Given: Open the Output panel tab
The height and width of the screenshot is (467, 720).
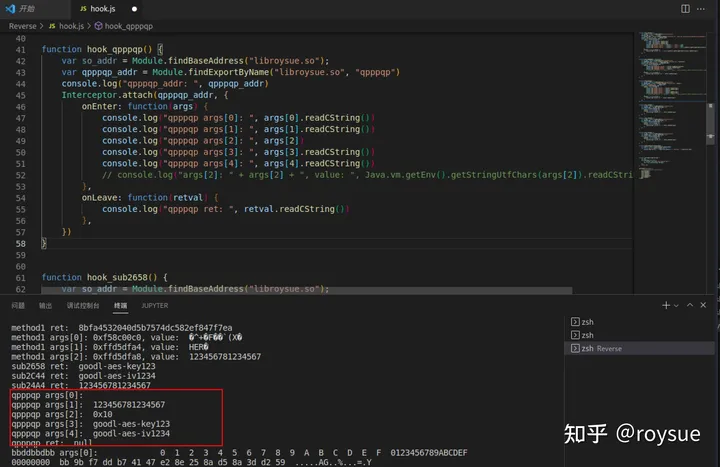Looking at the screenshot, I should click(x=45, y=305).
